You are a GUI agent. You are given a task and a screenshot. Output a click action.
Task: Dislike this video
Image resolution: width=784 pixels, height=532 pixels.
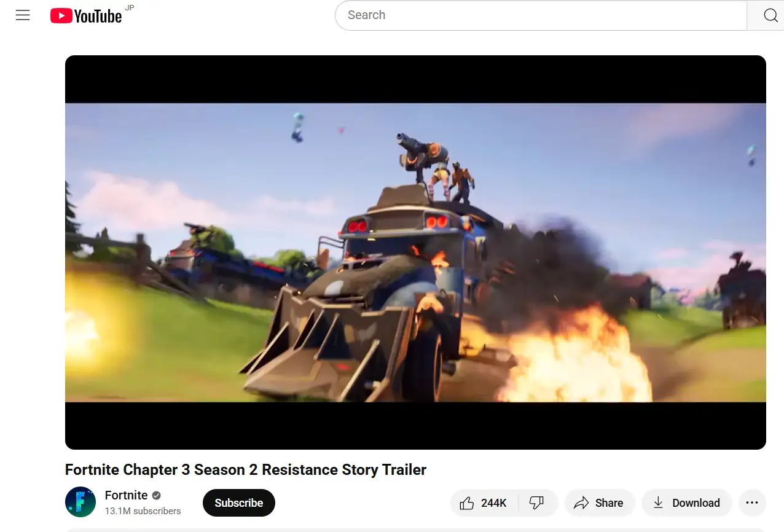pos(537,503)
